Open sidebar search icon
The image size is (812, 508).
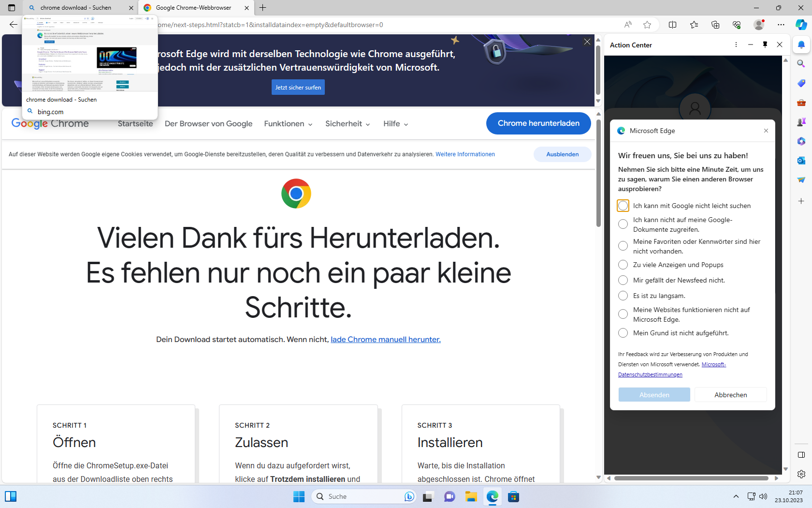pyautogui.click(x=801, y=63)
